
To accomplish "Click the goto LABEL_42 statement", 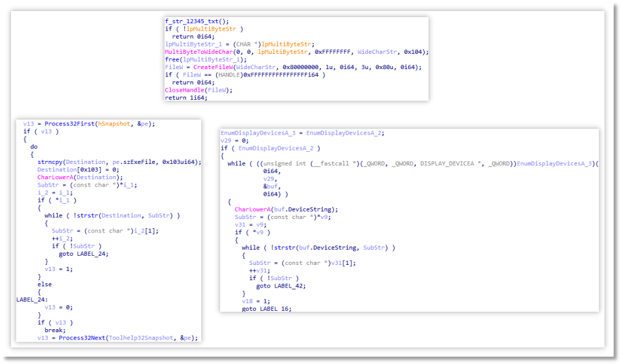I will point(281,286).
